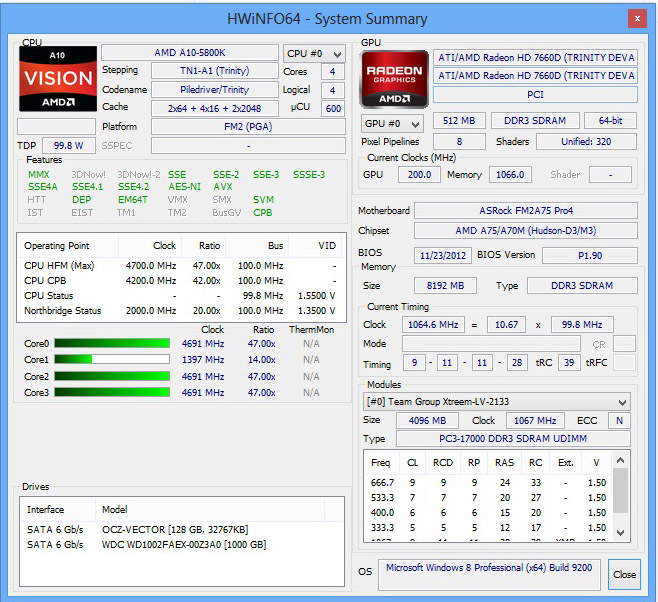This screenshot has height=602, width=658.
Task: Click the scroll up arrow in module timings table
Action: click(620, 460)
